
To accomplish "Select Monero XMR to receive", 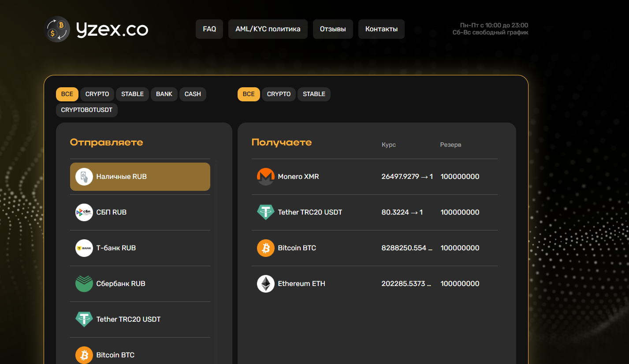I will [375, 177].
